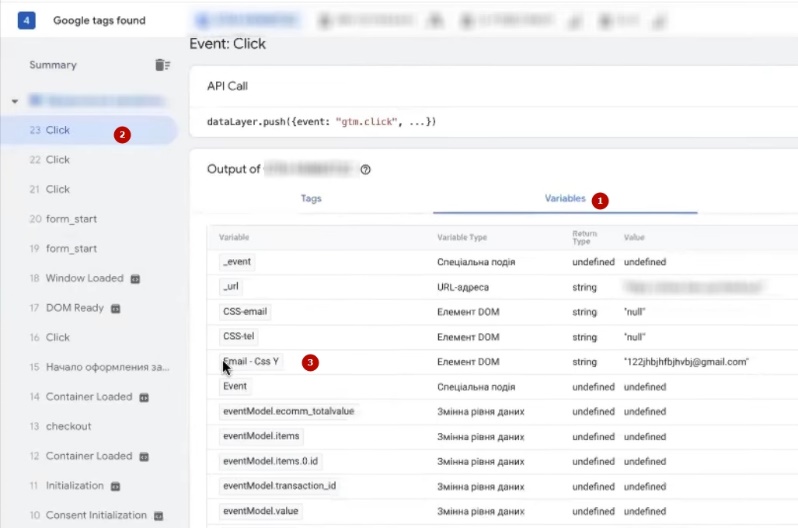Click the icon beside Window Loaded event
Screen dimensions: 798x528
pos(135,279)
